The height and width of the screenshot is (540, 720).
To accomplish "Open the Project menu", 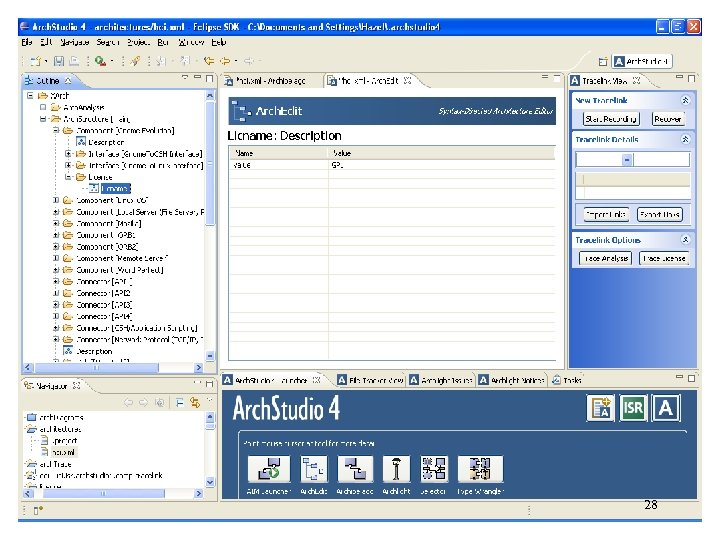I will (139, 42).
